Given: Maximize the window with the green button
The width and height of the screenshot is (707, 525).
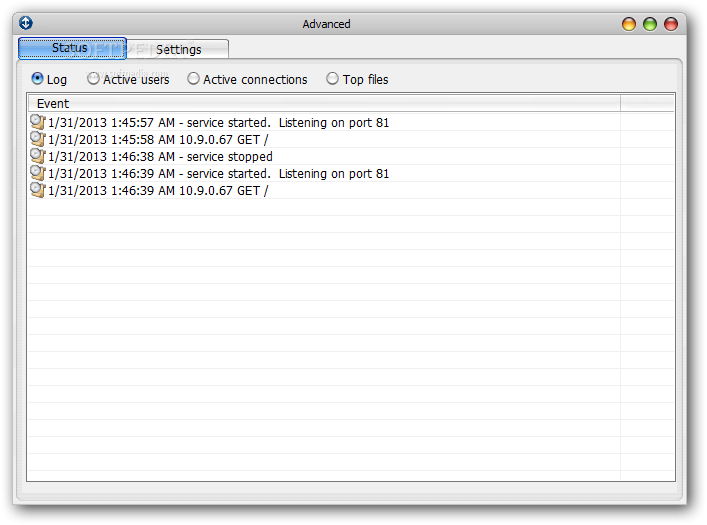Looking at the screenshot, I should 650,24.
